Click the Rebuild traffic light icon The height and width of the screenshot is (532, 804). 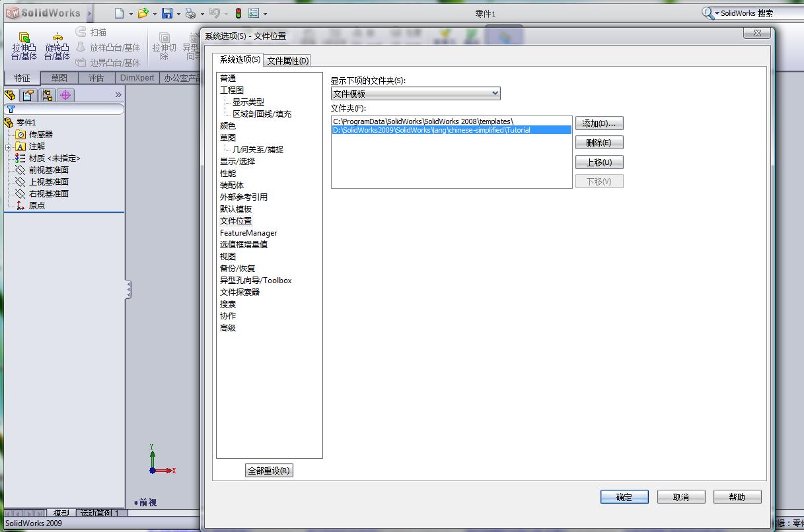(x=238, y=13)
